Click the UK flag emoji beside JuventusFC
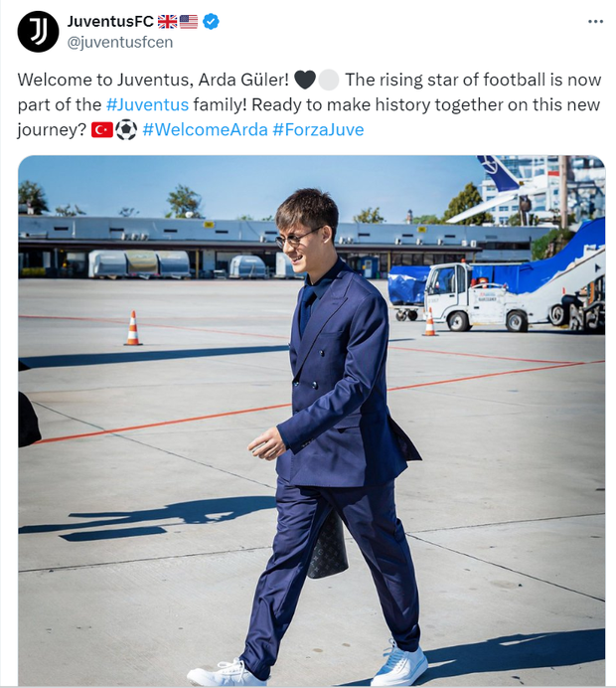This screenshot has height=688, width=616. (168, 21)
